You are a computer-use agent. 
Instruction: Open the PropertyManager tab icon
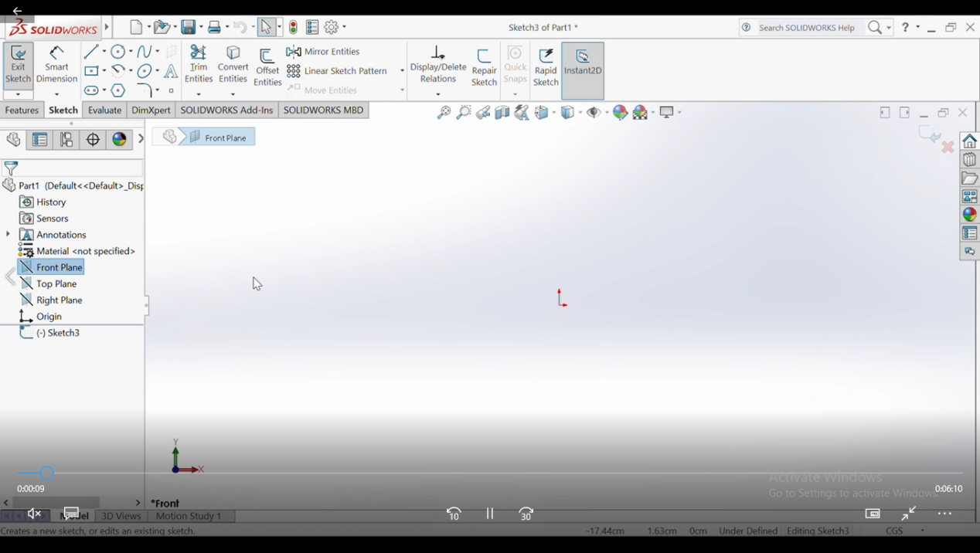pos(40,140)
